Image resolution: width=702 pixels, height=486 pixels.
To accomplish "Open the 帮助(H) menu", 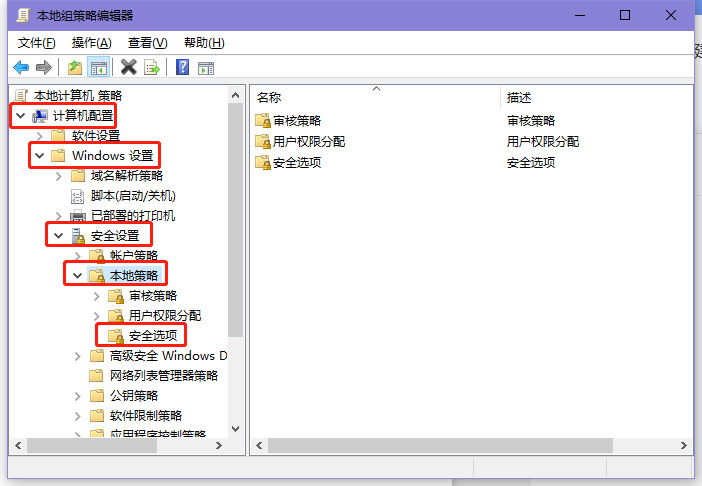I will [204, 43].
